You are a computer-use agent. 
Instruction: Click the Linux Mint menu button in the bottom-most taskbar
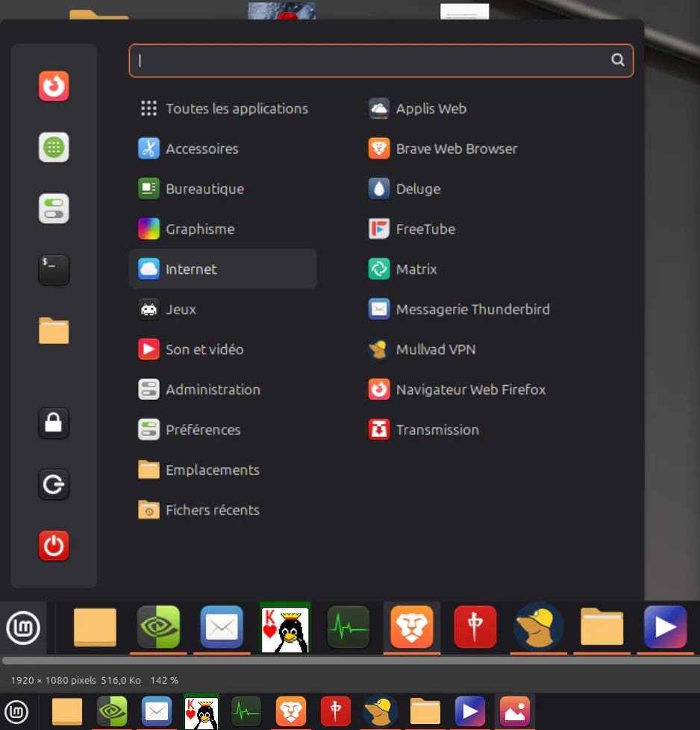(x=16, y=711)
